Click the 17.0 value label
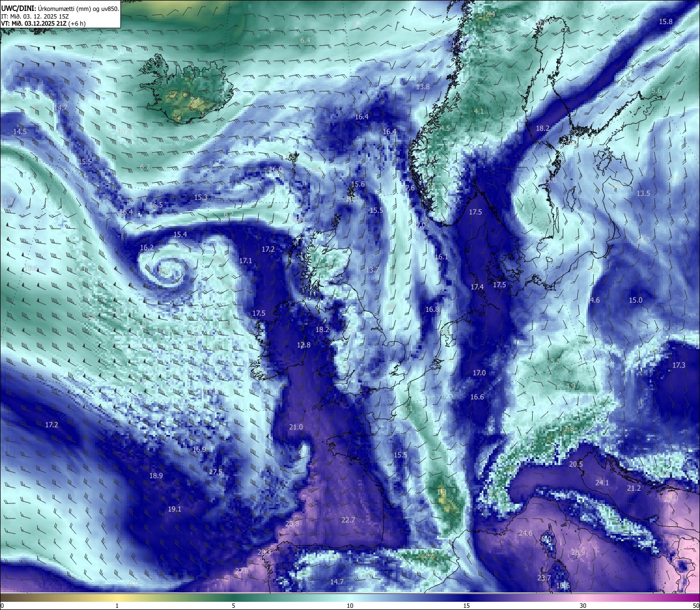This screenshot has width=700, height=610. tap(479, 373)
